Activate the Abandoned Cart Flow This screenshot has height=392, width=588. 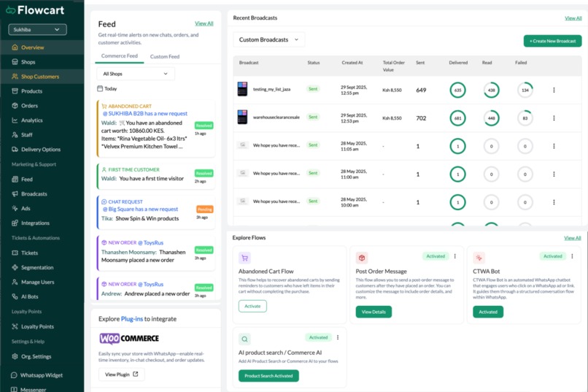(252, 306)
